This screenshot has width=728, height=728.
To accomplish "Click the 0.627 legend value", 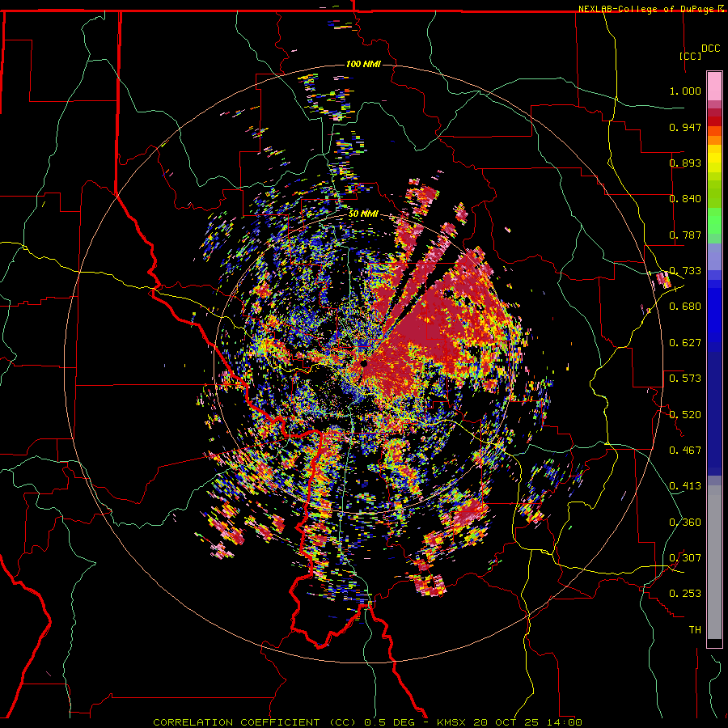I will 685,343.
